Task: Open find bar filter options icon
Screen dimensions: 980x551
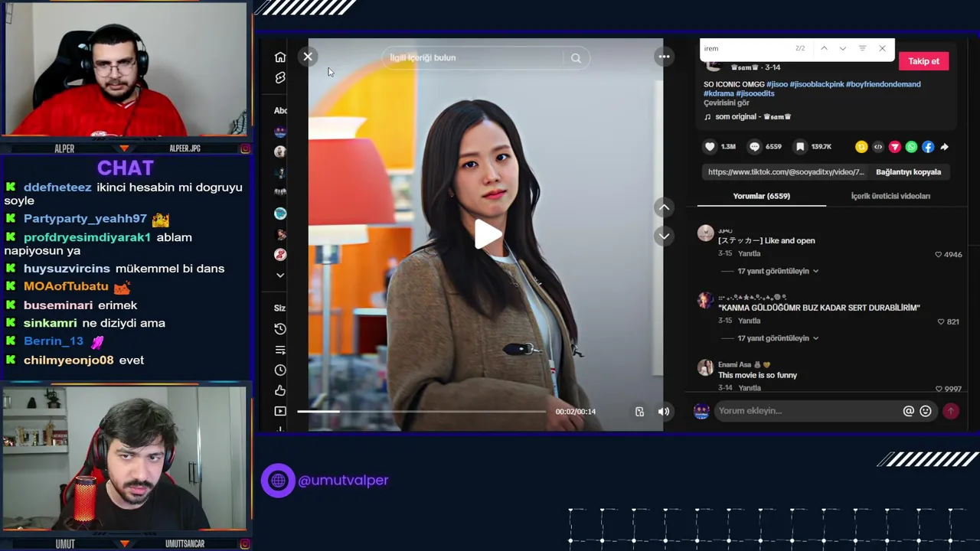Action: pyautogui.click(x=862, y=48)
